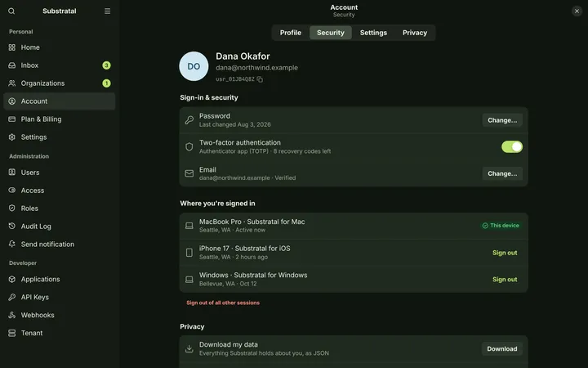This screenshot has width=588, height=368.
Task: Click the Inbox badge showing 3
Action: pos(106,65)
